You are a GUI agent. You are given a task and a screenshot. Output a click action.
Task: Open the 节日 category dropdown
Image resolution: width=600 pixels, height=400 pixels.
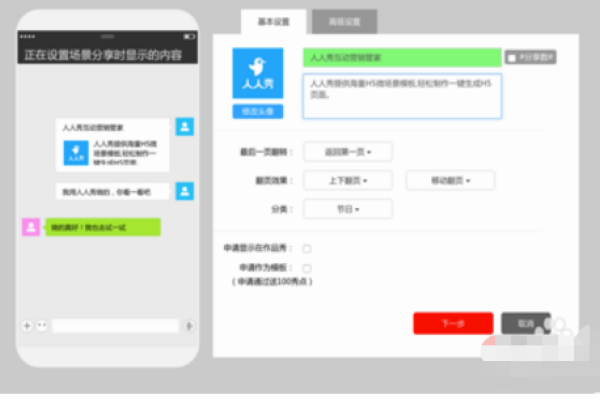348,209
